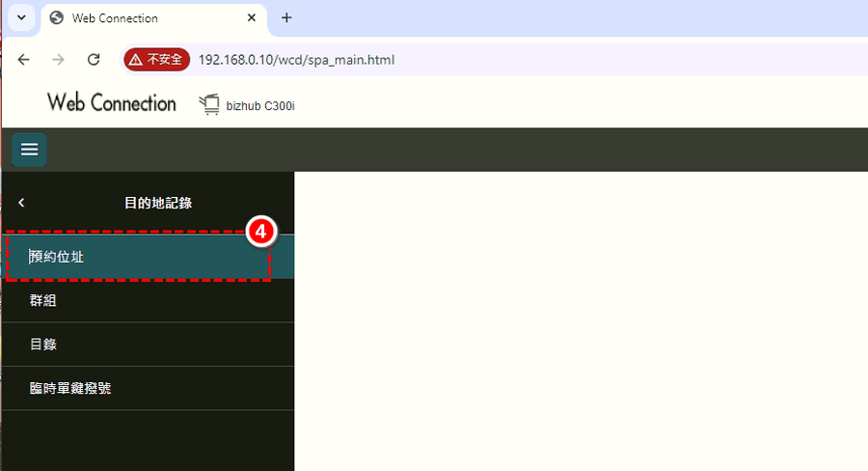
Task: Expand the tab search dropdown chevron
Action: (20, 18)
